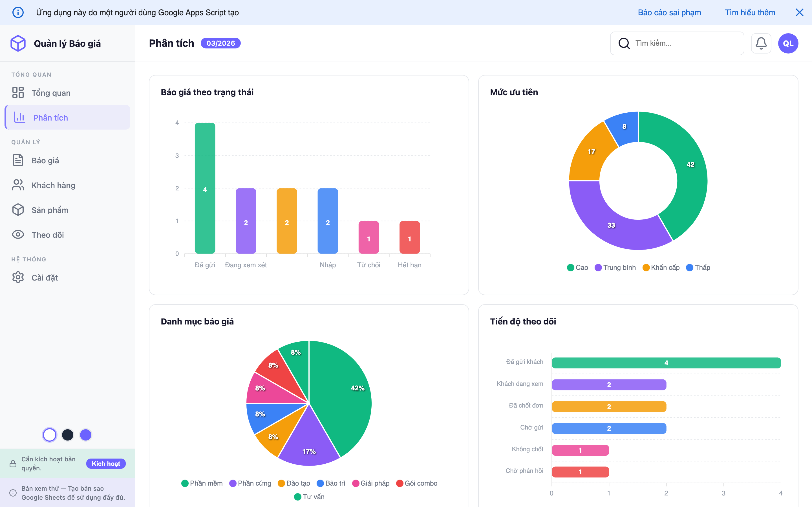Click the 03/2026 month badge
The image size is (812, 507).
(x=220, y=43)
